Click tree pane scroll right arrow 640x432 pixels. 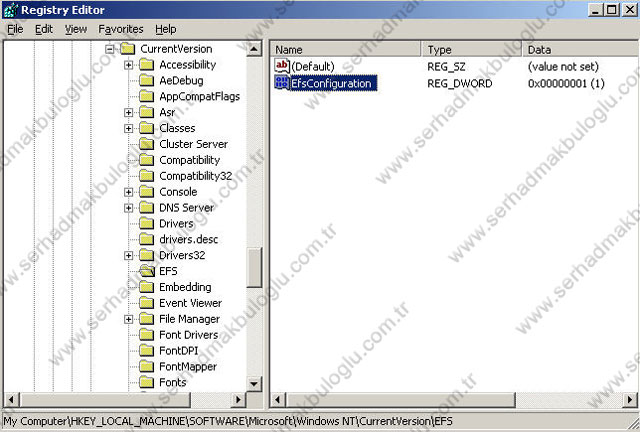239,400
